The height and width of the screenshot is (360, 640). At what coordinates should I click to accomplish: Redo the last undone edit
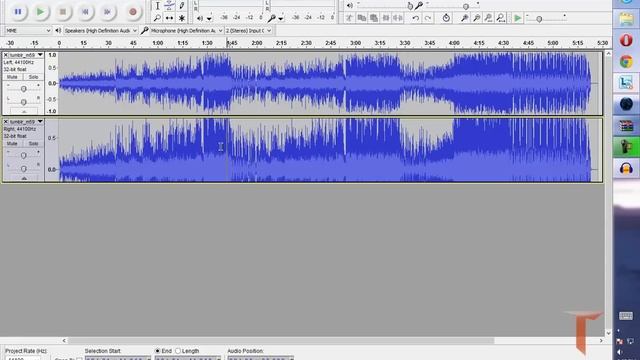pyautogui.click(x=427, y=18)
